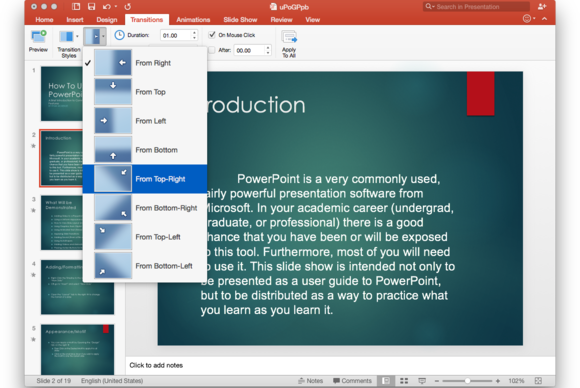The height and width of the screenshot is (388, 580).
Task: Click the From Bottom arrow thumbnail
Action: (x=113, y=150)
